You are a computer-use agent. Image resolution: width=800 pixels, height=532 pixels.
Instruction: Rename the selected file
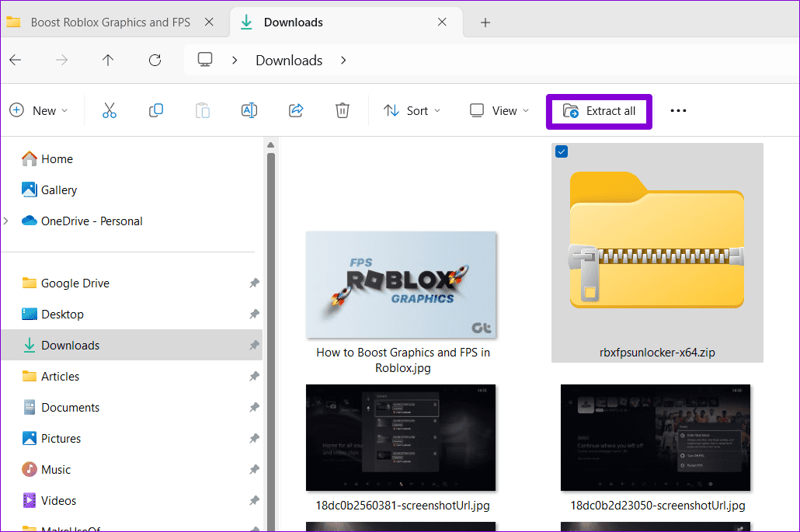point(249,110)
